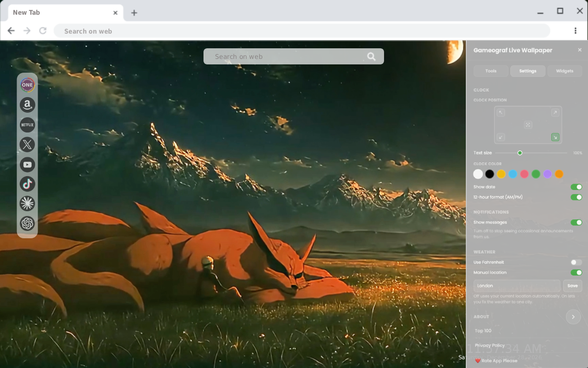
Task: Close the New Tab tab
Action: [115, 12]
